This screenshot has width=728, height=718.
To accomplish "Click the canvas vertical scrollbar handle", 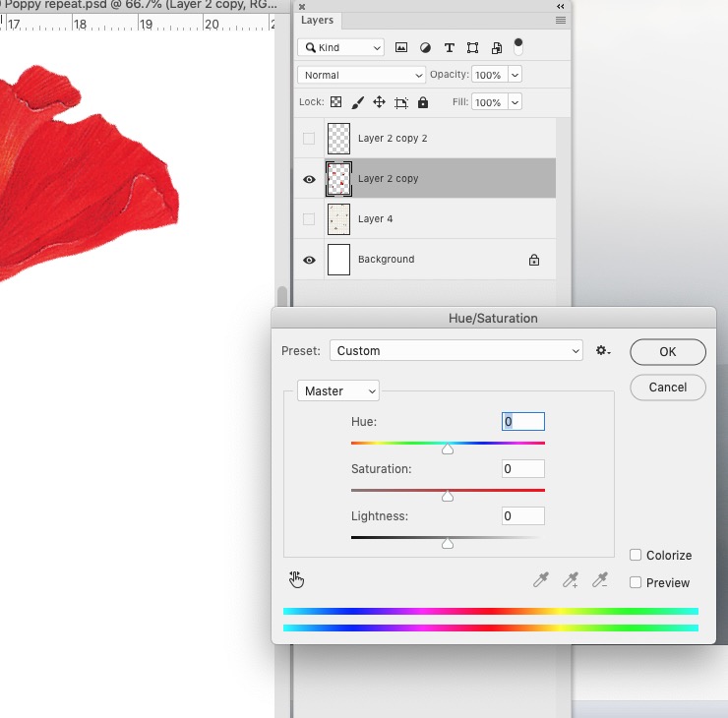I will [281, 297].
